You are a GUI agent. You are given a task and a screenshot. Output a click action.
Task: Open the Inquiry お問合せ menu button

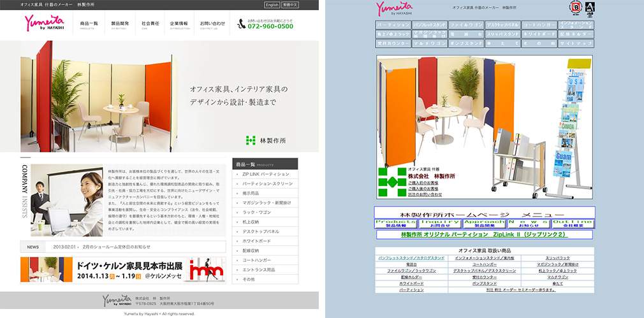pos(440,224)
